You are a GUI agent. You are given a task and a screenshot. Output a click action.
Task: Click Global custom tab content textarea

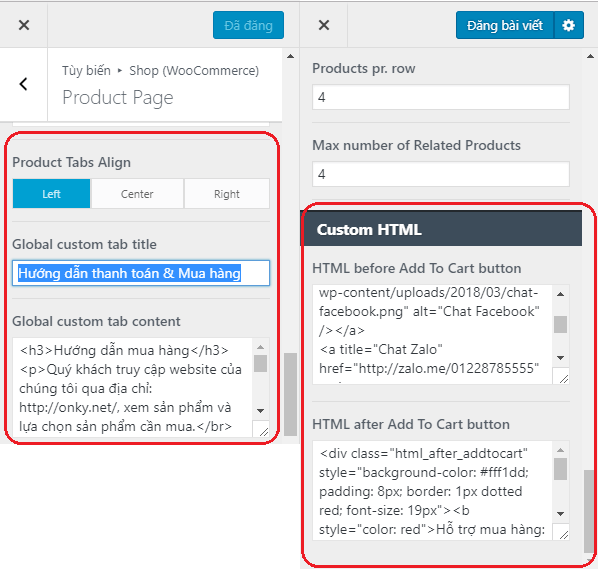click(x=132, y=387)
